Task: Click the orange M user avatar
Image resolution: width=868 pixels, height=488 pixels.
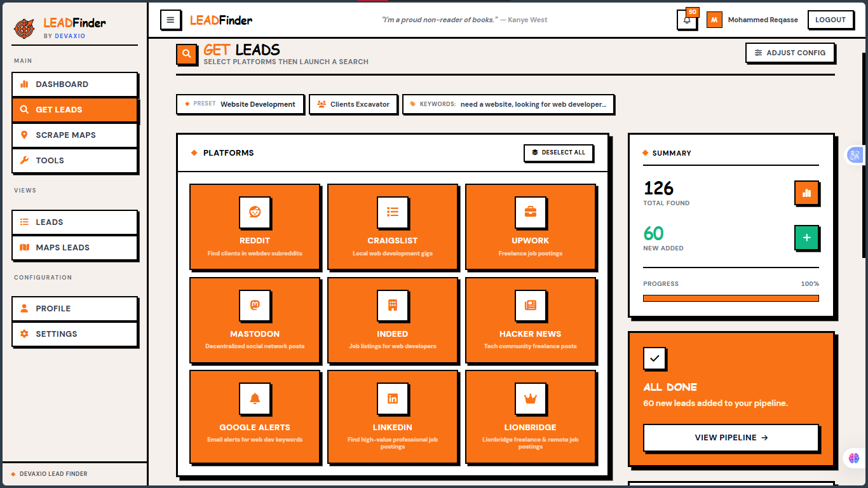Action: point(714,20)
